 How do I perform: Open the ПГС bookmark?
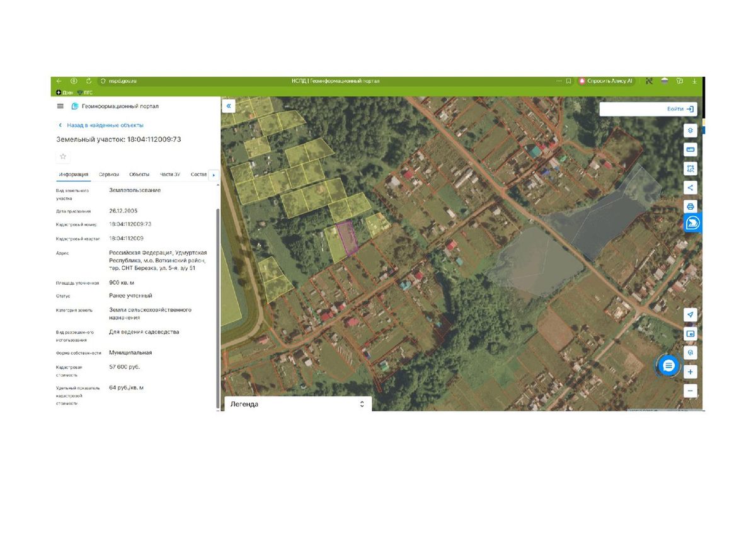[85, 93]
